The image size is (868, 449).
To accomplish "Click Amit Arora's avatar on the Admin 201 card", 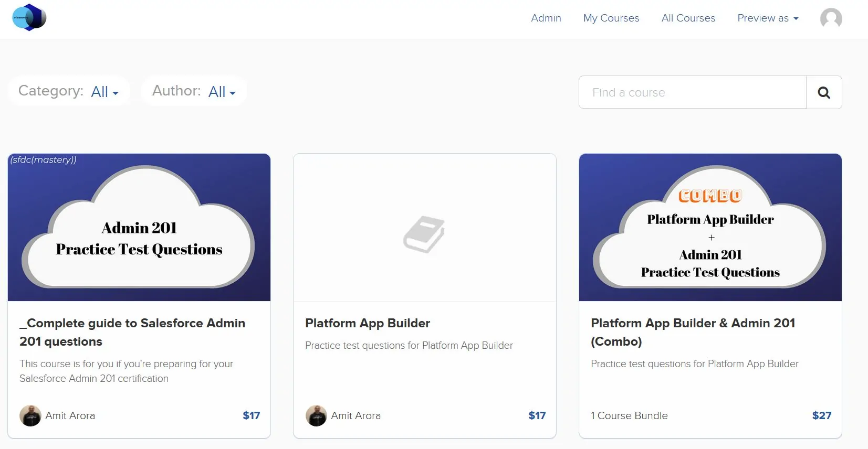I will click(x=30, y=415).
